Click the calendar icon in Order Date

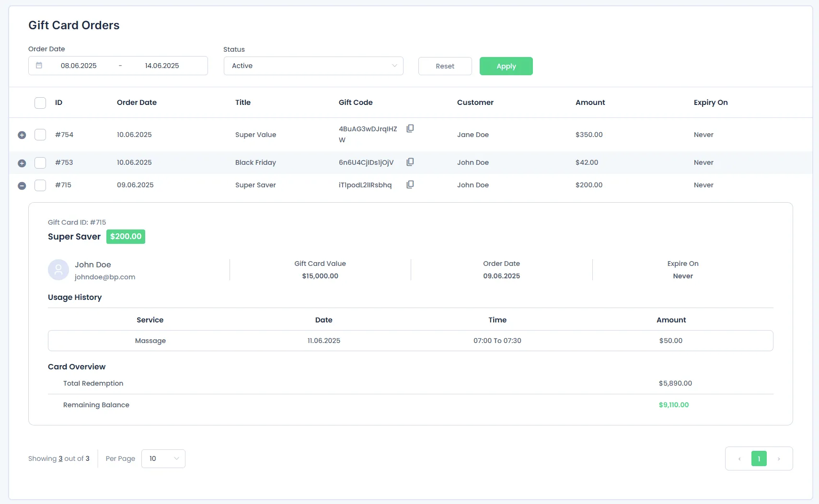click(39, 66)
